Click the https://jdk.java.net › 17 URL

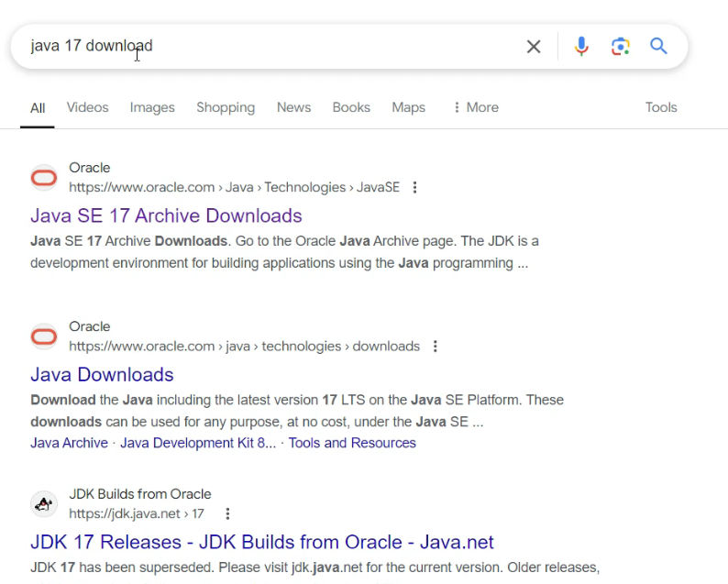coord(137,514)
